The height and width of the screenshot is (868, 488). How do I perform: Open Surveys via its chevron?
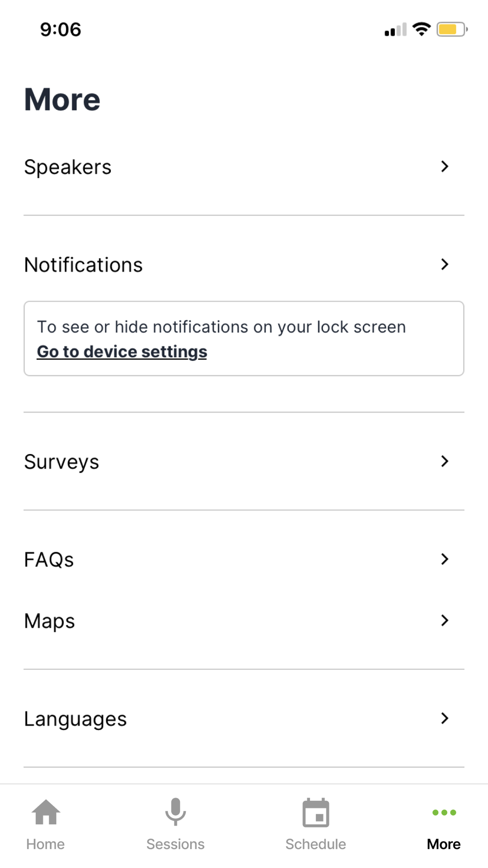click(x=445, y=461)
